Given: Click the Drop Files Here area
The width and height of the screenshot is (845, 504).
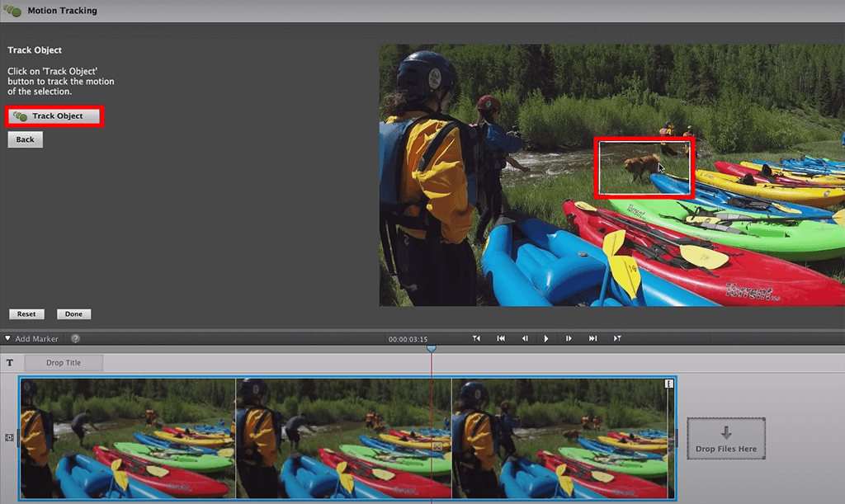Looking at the screenshot, I should pos(726,438).
